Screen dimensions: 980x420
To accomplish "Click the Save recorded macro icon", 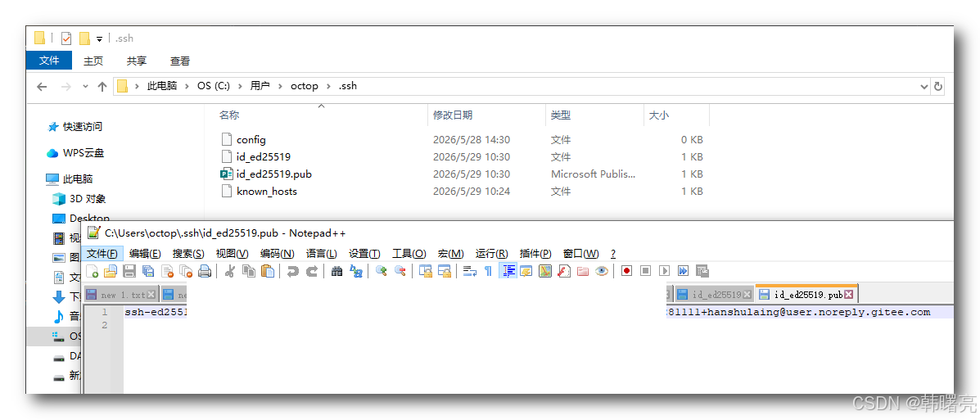I will (702, 271).
